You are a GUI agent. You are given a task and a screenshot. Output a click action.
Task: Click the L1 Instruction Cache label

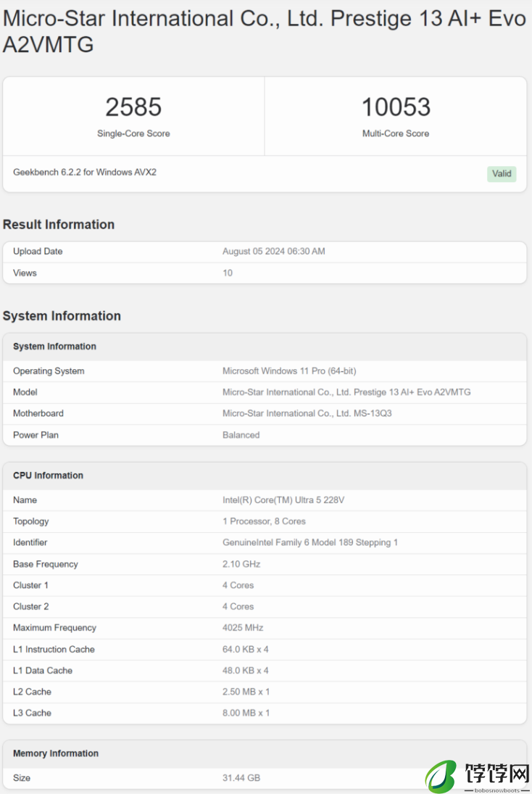pyautogui.click(x=54, y=649)
